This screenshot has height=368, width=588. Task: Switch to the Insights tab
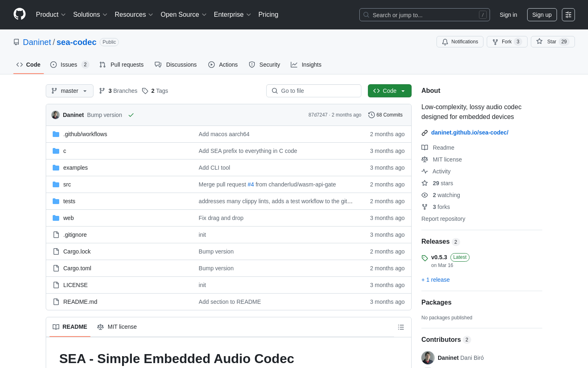pos(306,65)
